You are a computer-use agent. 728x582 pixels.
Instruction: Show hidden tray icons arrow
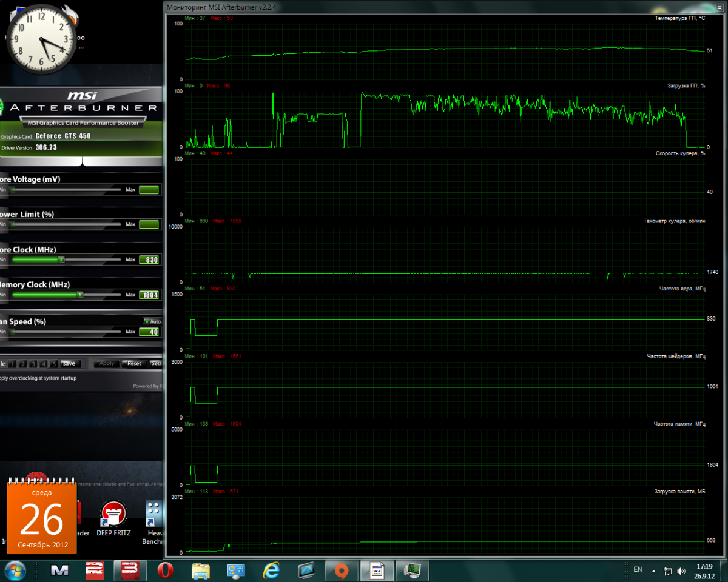click(653, 570)
